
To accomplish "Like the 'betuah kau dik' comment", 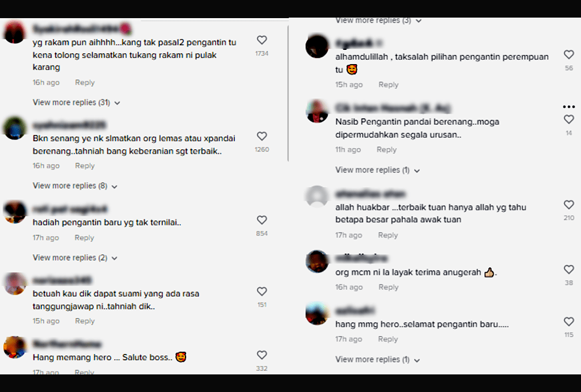I will click(x=262, y=292).
